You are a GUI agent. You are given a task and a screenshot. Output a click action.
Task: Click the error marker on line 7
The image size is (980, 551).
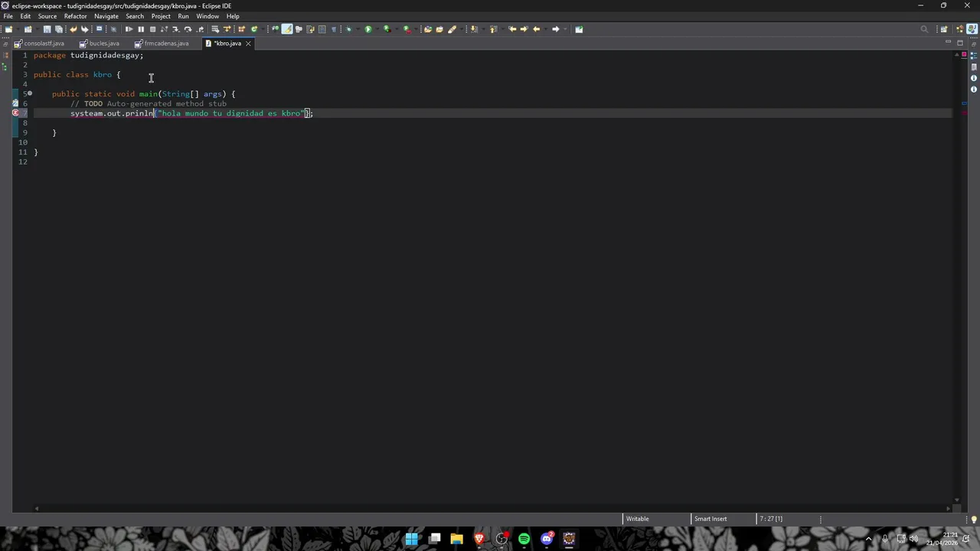(15, 113)
